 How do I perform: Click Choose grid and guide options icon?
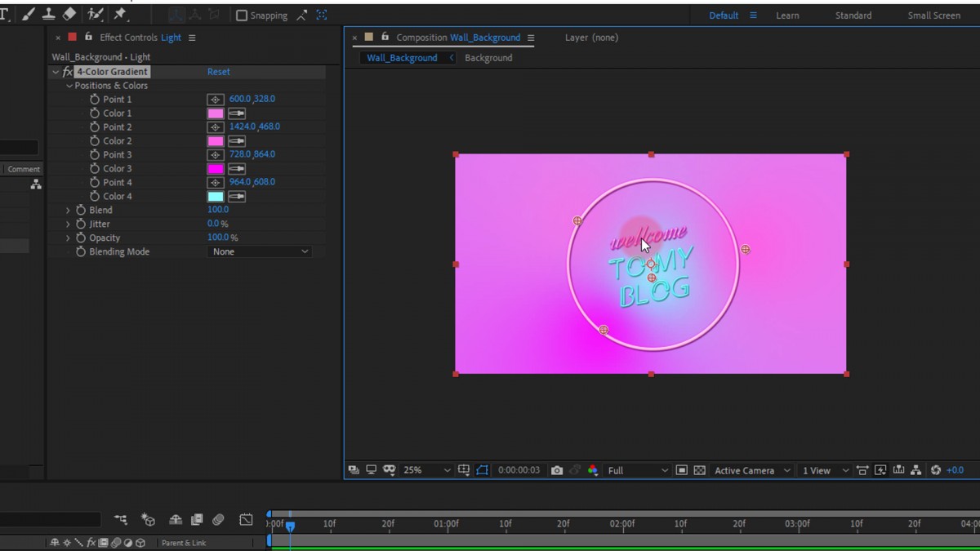click(464, 470)
